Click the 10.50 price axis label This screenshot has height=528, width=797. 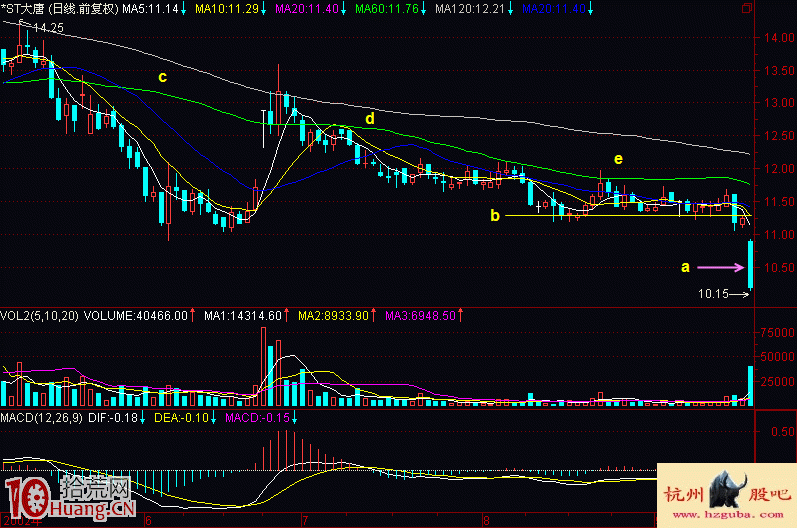(779, 267)
